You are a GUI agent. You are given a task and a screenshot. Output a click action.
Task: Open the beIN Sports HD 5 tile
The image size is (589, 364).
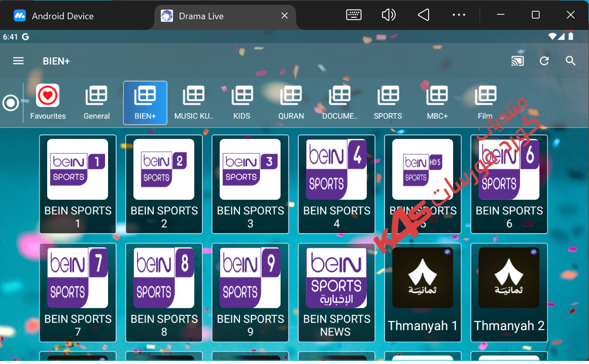click(423, 184)
